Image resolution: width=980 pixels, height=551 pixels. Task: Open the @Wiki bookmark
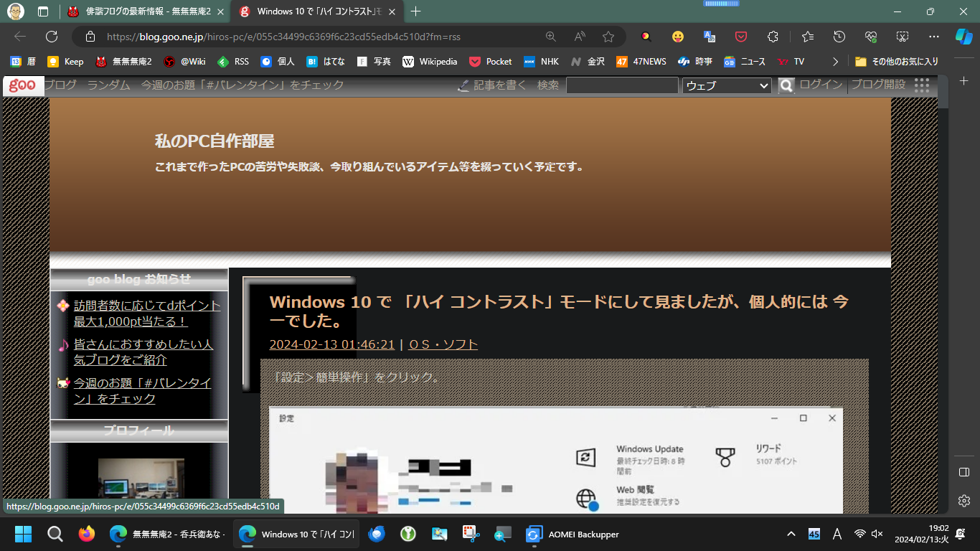click(x=184, y=62)
